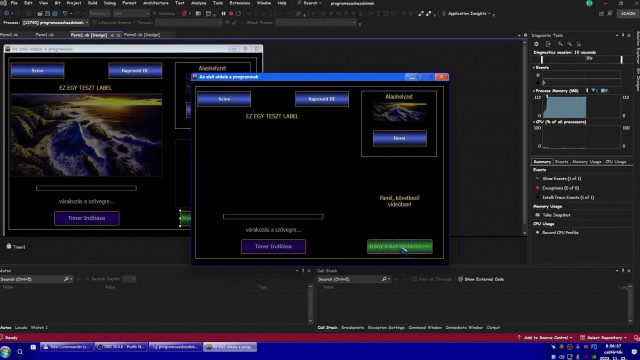Collapse the Events graph section
This screenshot has width=640, height=360.
[x=533, y=68]
